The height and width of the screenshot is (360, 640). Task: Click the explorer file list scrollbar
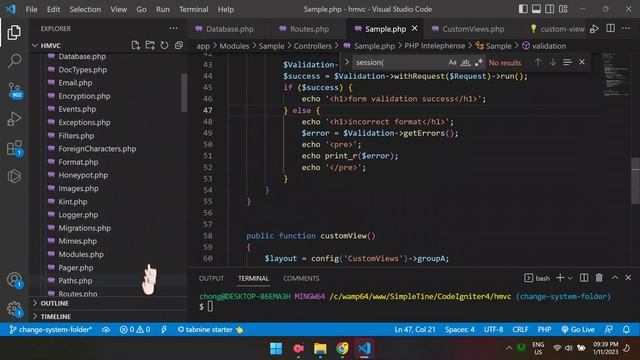(x=184, y=93)
